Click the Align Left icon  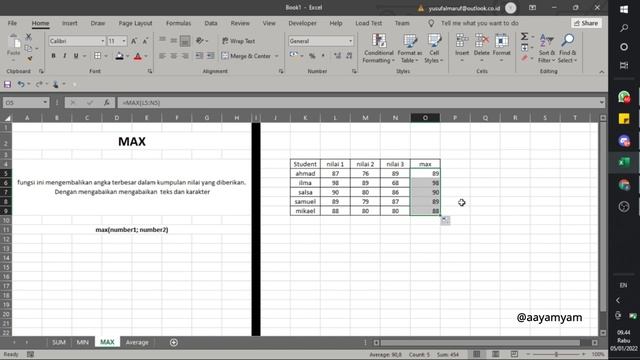tap(162, 56)
